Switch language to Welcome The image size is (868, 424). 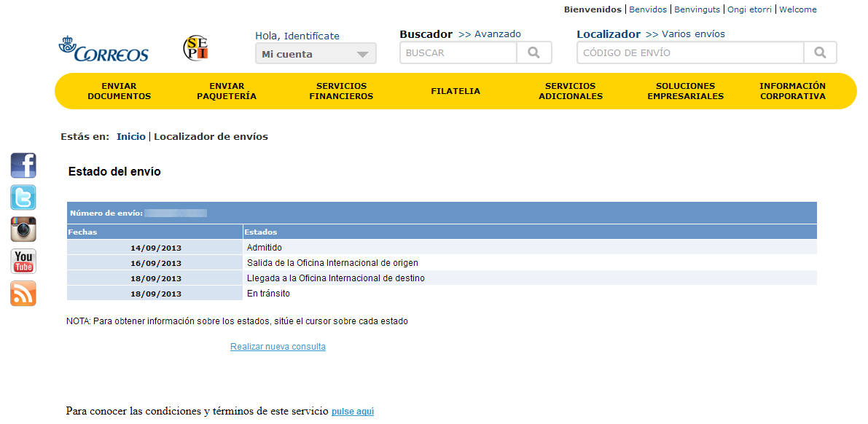(798, 9)
